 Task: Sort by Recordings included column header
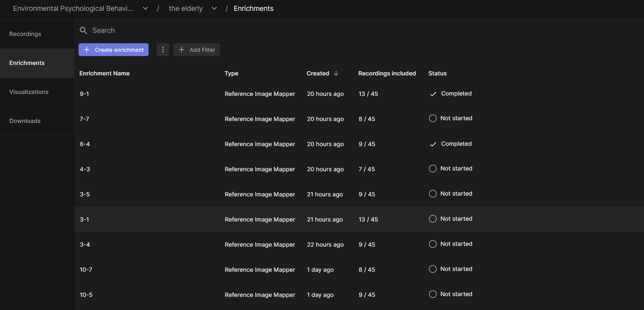(387, 73)
